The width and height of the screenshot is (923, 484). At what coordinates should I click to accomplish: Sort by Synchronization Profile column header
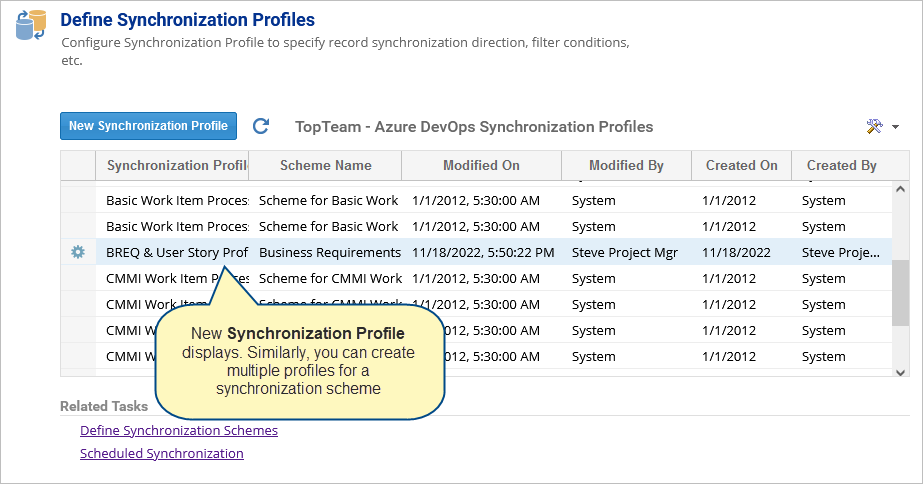(172, 165)
